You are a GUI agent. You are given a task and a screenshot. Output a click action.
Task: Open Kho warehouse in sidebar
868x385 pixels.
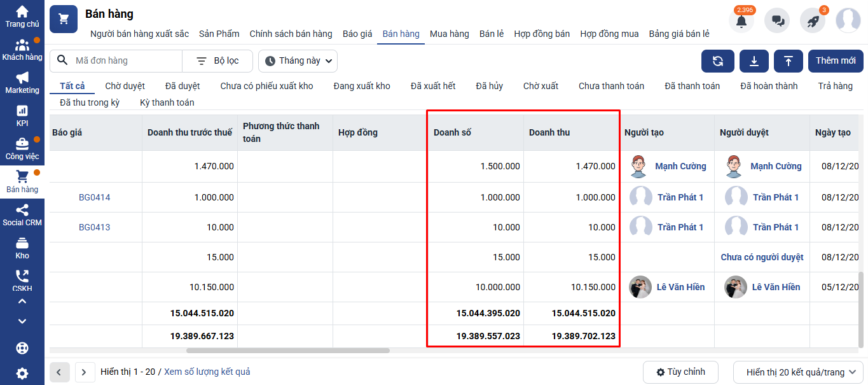click(x=22, y=248)
